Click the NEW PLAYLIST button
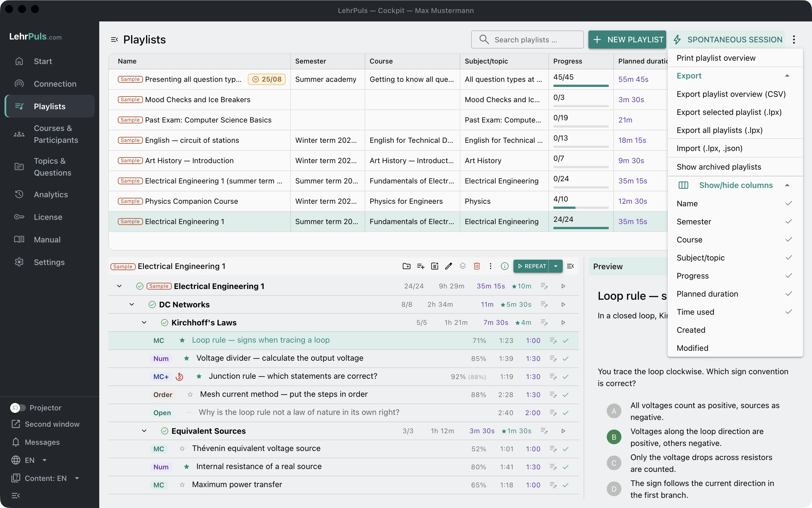 [627, 40]
